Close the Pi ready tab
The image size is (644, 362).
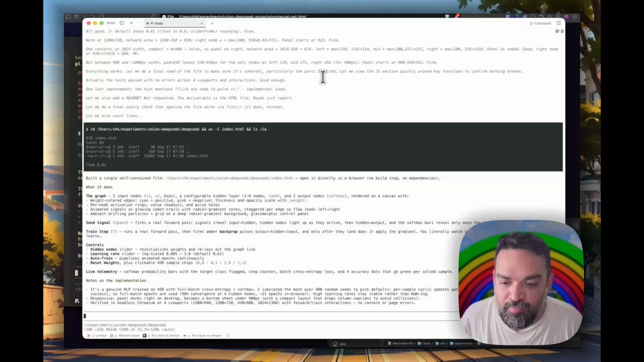(x=201, y=23)
